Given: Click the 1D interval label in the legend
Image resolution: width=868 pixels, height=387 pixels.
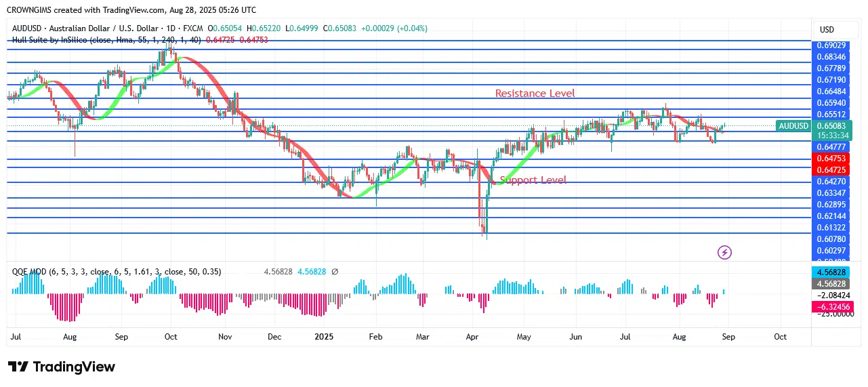Looking at the screenshot, I should [x=169, y=28].
